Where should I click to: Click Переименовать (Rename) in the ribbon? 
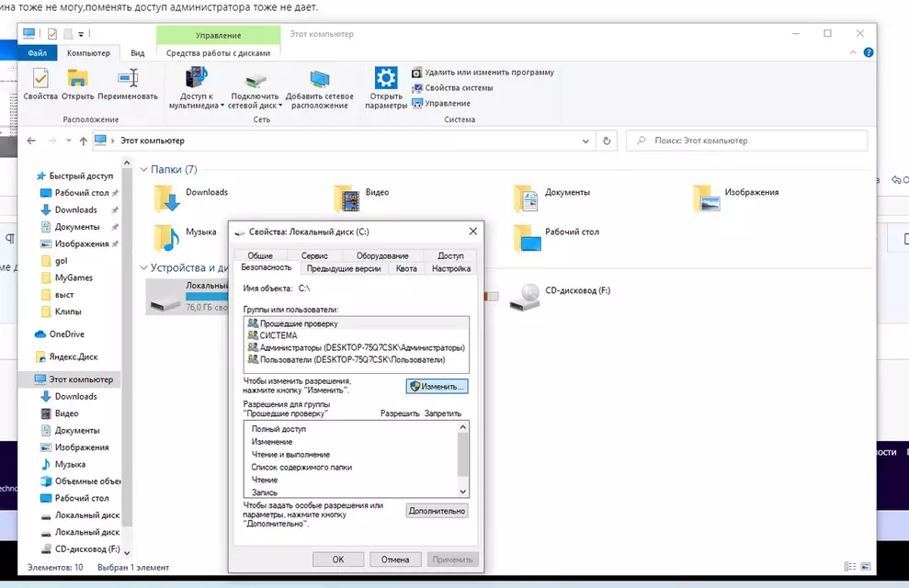pos(128,85)
